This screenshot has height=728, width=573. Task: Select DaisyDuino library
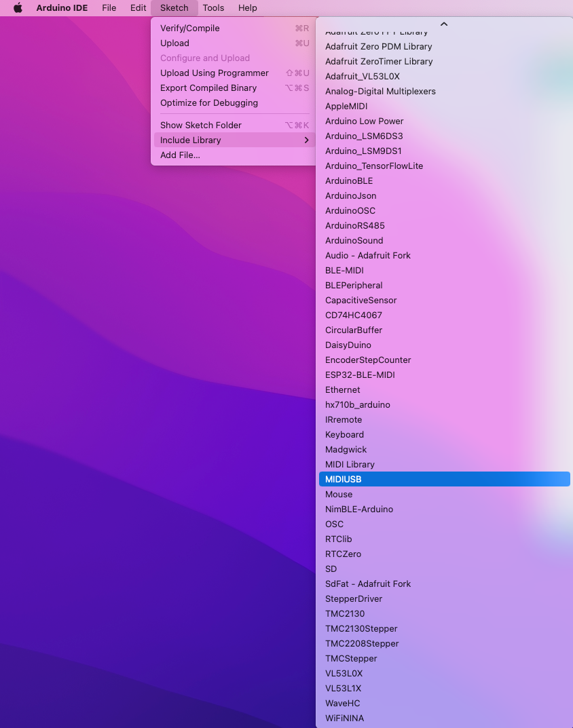(445, 345)
